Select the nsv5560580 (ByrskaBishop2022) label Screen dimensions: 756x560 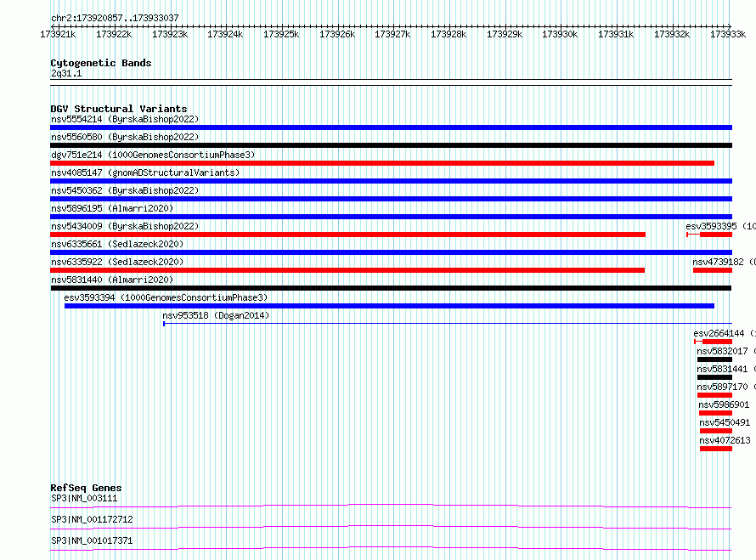tap(125, 137)
